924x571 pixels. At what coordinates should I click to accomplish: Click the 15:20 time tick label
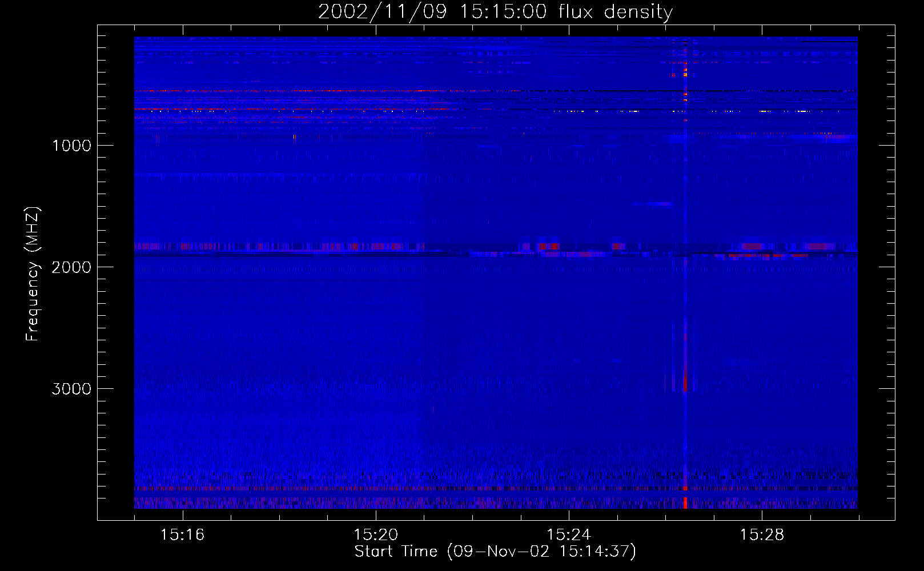click(x=375, y=534)
